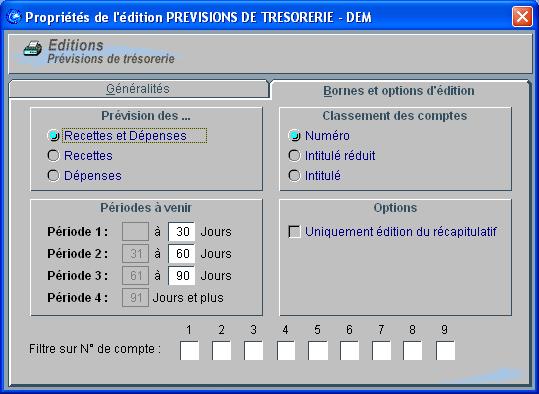Click account filter box number 7

(x=382, y=351)
